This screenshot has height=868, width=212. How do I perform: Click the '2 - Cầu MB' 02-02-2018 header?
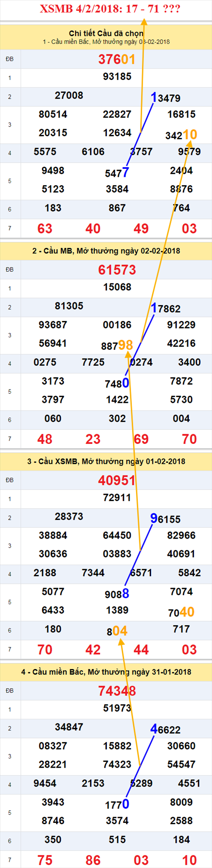106,251
